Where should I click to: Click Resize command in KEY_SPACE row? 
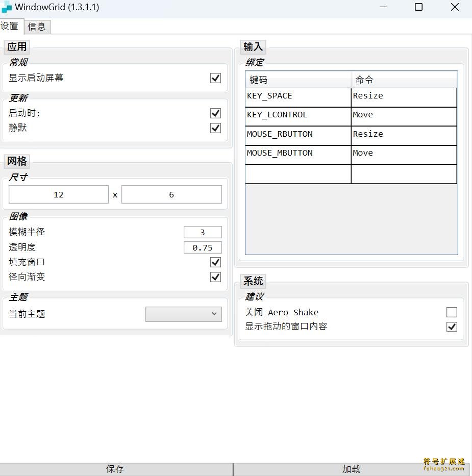pos(404,97)
